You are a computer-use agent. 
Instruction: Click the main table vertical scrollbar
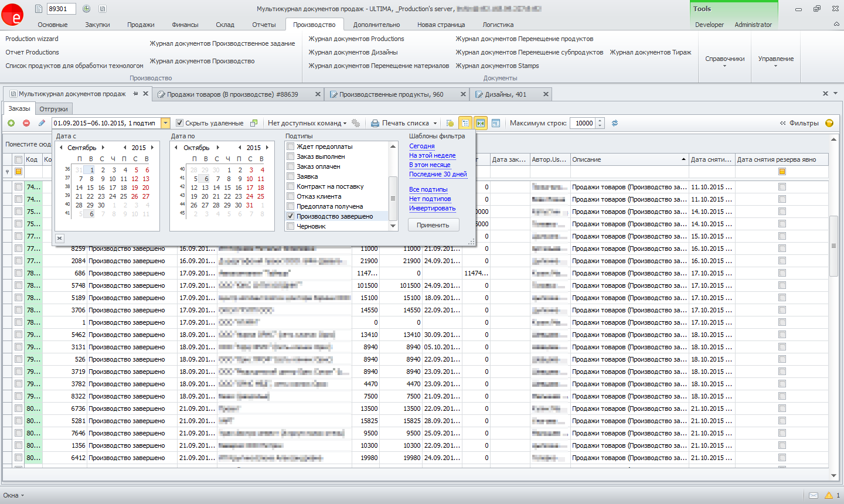coord(833,246)
